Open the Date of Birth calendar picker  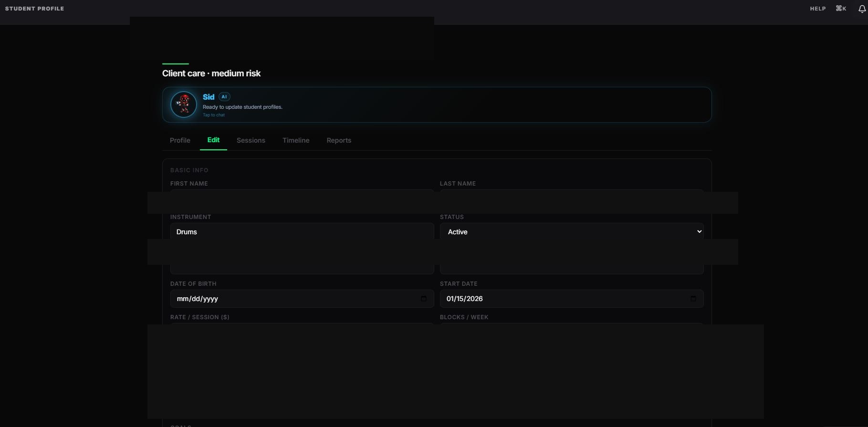click(x=423, y=299)
